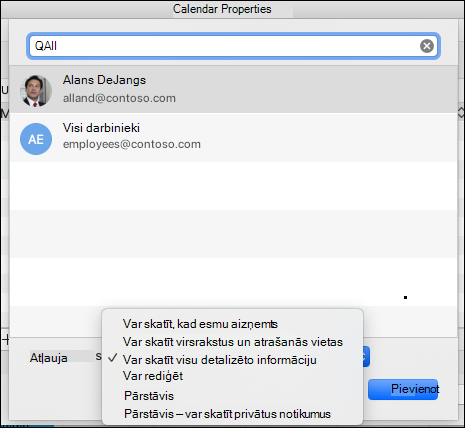
Task: Select the Visi darbinieki search result
Action: tap(233, 137)
